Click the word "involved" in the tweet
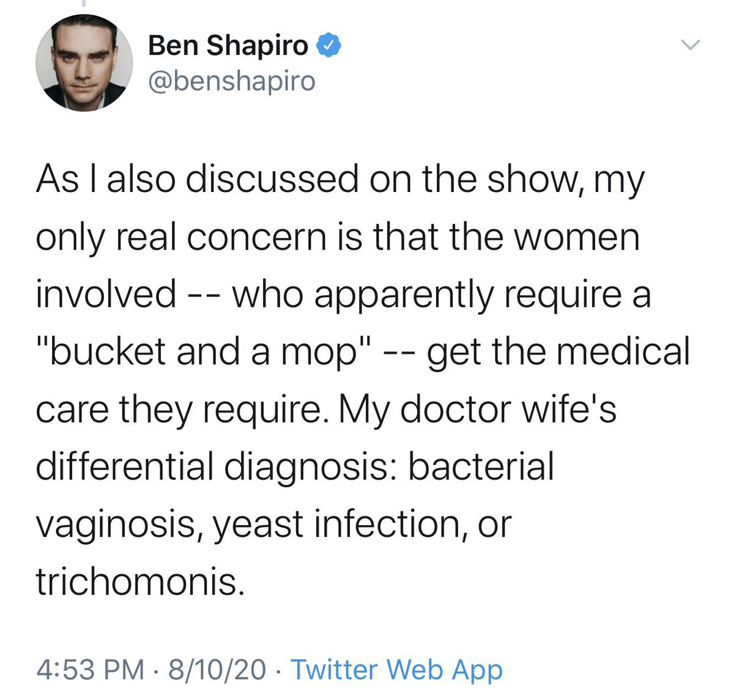Viewport: 734px width, 700px height. pos(106,294)
